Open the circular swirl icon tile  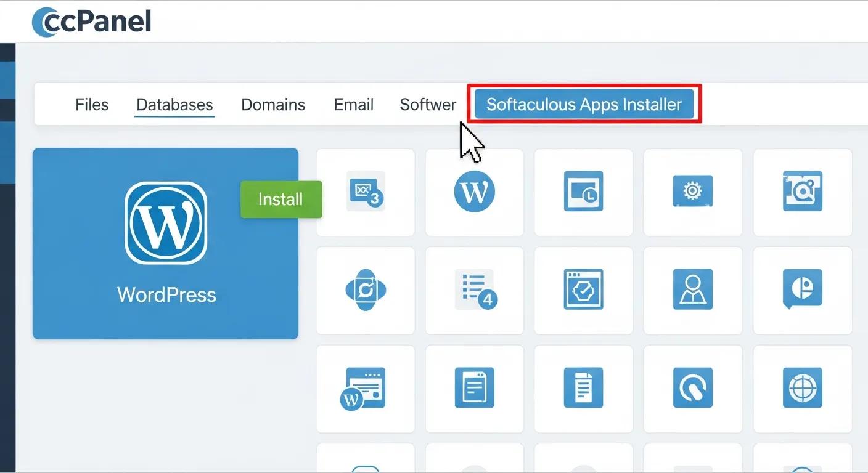(693, 389)
